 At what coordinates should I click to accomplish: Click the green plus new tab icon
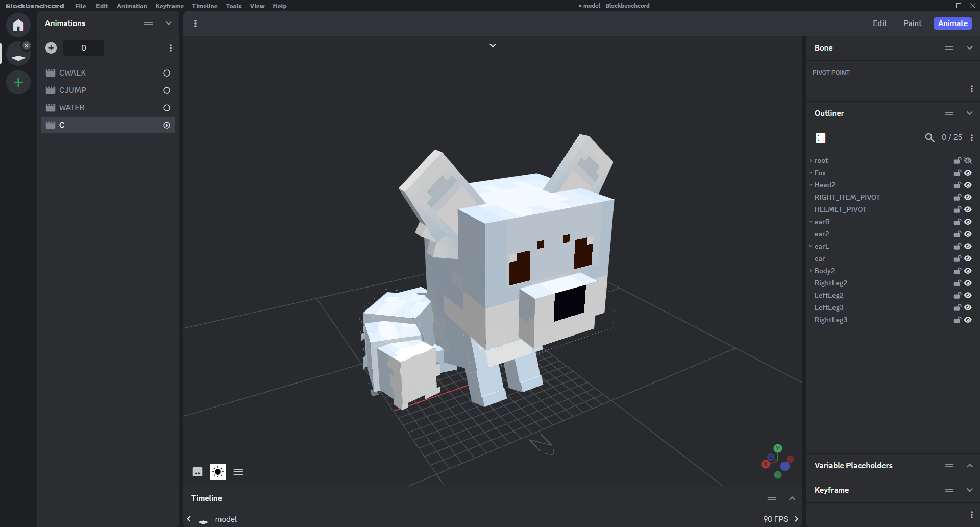tap(18, 82)
